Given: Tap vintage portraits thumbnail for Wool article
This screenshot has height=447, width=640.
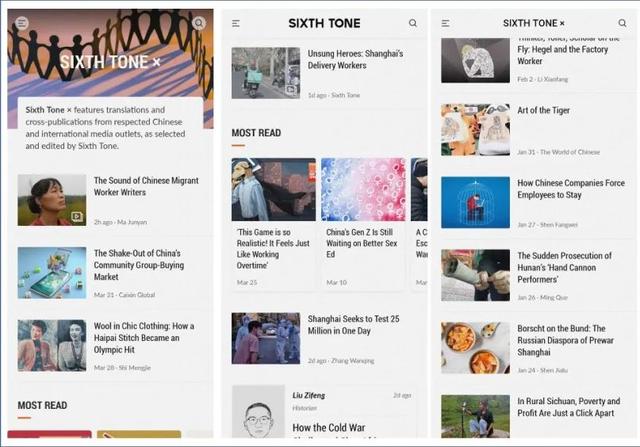Looking at the screenshot, I should 52,345.
